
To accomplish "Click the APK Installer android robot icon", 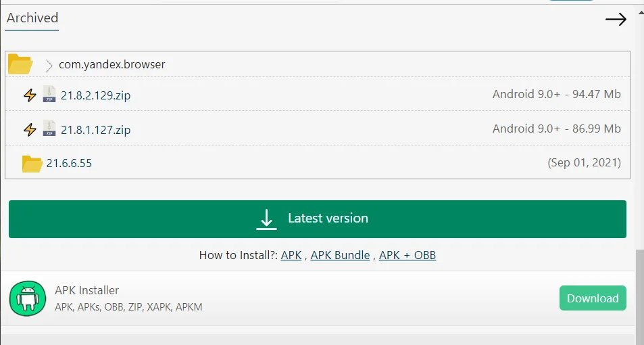I will pos(28,298).
